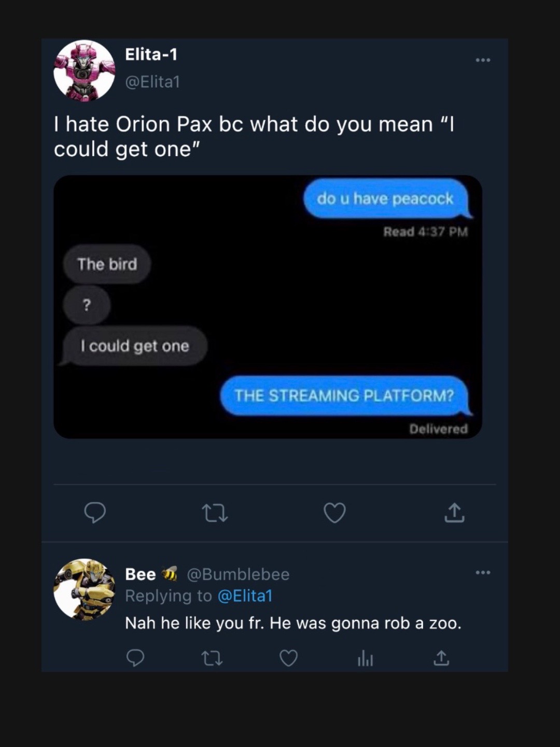Screen dimensions: 560x747
Task: Retweet Elita-1's tweet
Action: coord(214,513)
